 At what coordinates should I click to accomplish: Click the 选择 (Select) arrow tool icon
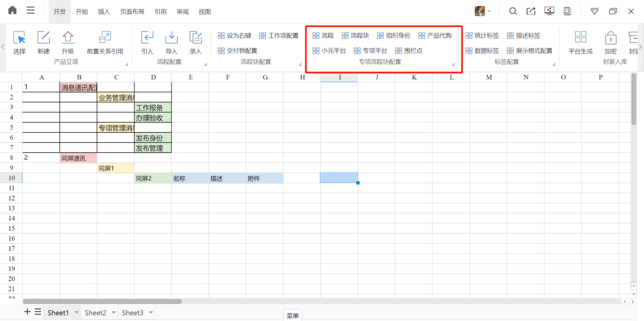click(19, 38)
